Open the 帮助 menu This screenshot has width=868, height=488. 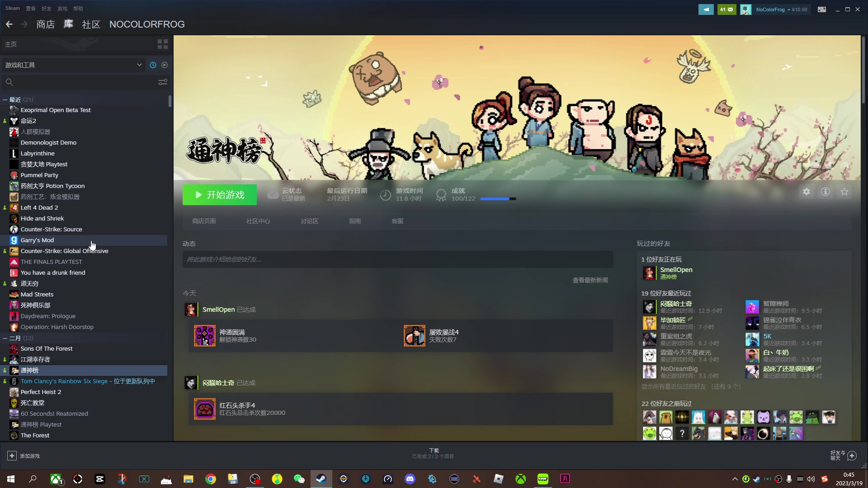click(x=78, y=9)
